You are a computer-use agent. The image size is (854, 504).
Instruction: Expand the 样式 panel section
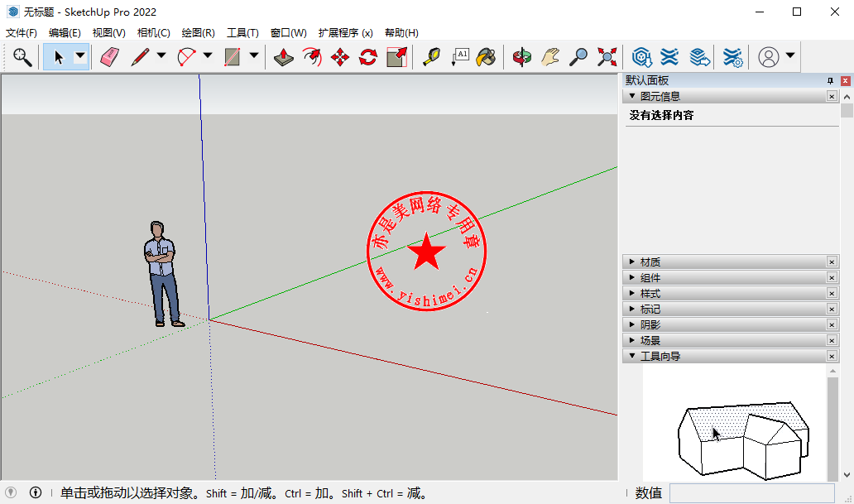(631, 293)
